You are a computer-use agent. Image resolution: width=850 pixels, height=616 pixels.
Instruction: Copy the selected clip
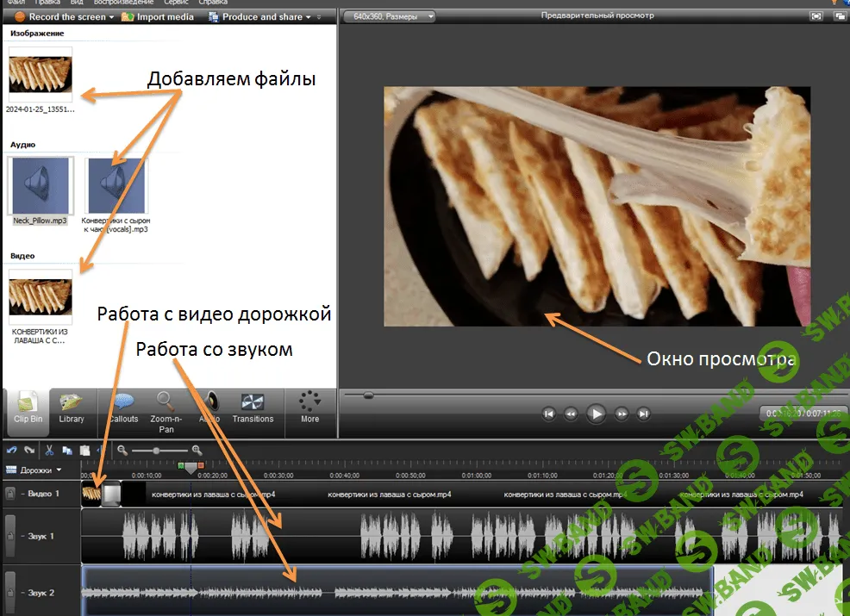pyautogui.click(x=67, y=450)
